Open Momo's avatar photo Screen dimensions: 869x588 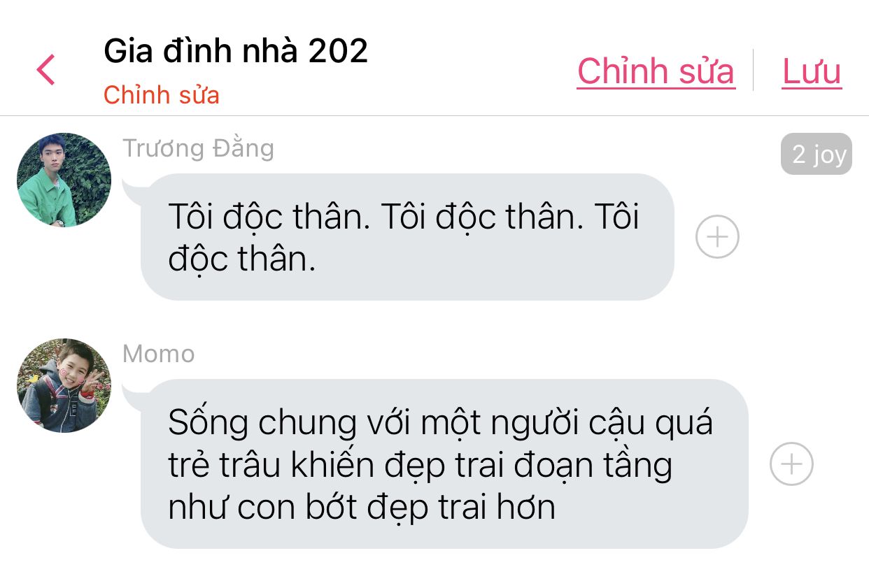pos(64,385)
